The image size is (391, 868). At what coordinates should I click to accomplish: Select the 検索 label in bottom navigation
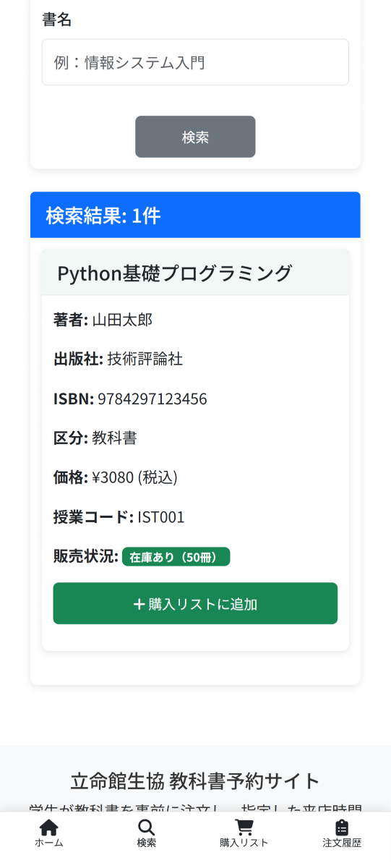point(146,843)
